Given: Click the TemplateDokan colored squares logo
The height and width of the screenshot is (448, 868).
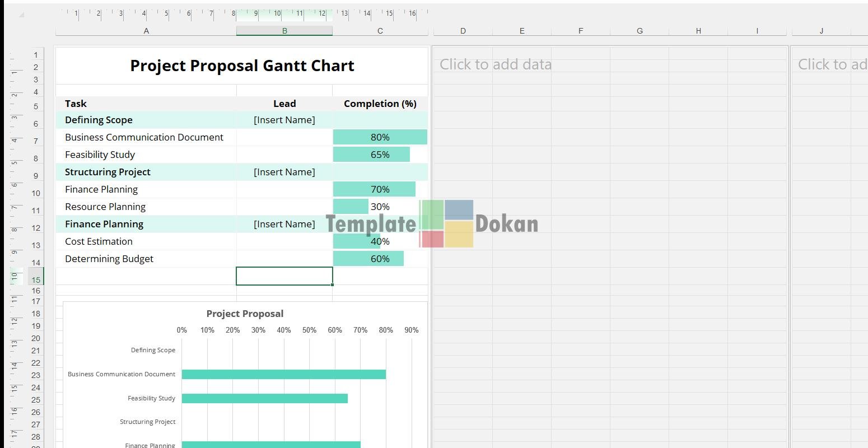Looking at the screenshot, I should [446, 224].
